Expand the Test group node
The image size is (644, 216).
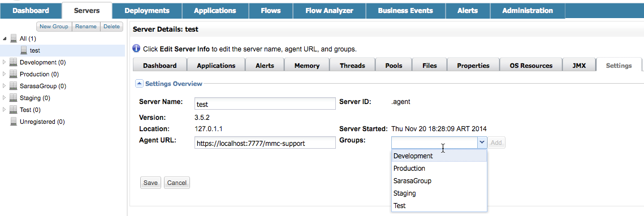[x=5, y=110]
